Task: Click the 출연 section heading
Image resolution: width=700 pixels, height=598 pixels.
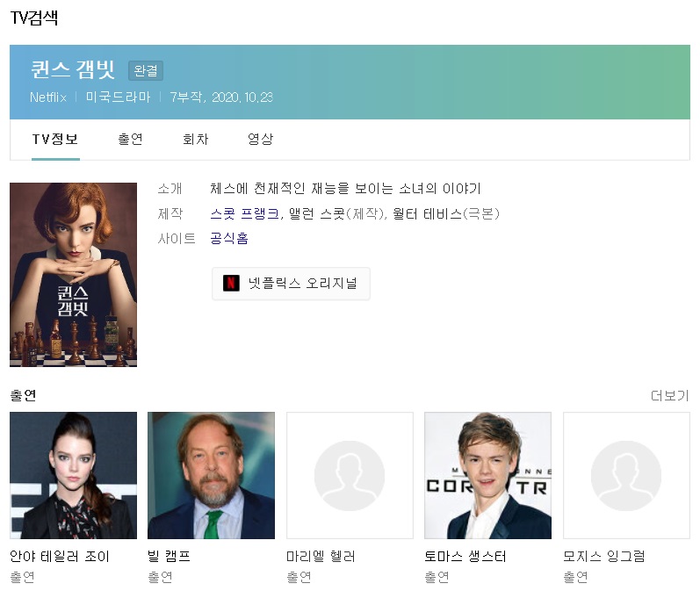Action: point(23,395)
